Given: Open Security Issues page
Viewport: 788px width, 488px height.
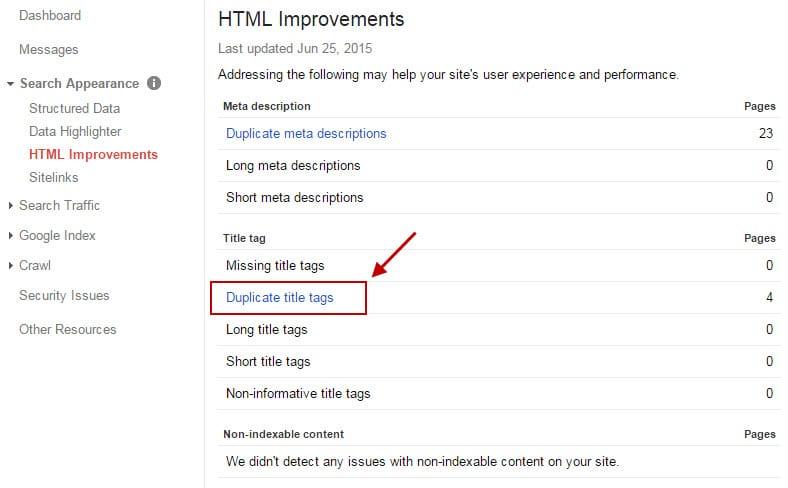Looking at the screenshot, I should click(64, 296).
